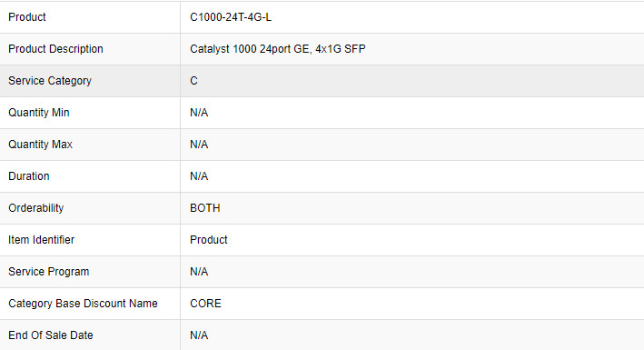Click the Orderability label
644x350 pixels.
(36, 208)
